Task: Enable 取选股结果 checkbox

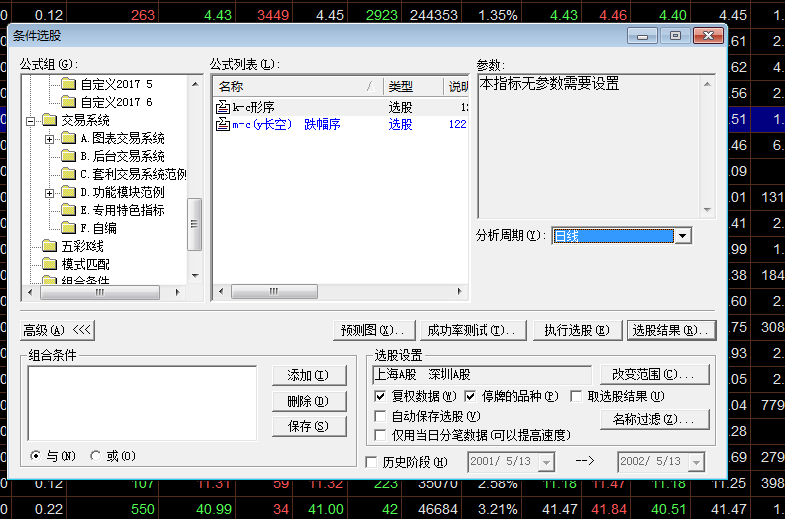Action: pos(576,396)
